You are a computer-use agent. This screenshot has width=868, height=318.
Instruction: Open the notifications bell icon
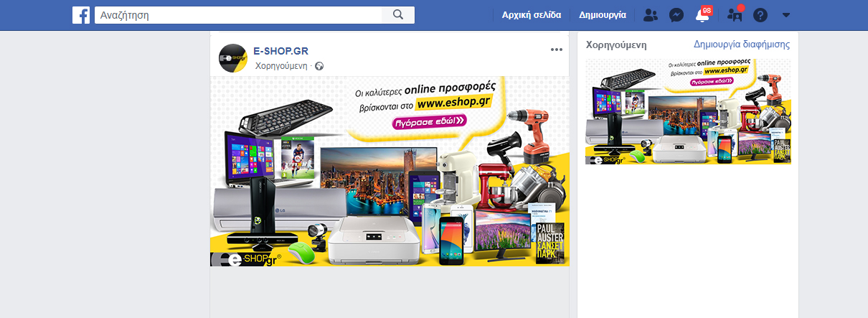702,15
